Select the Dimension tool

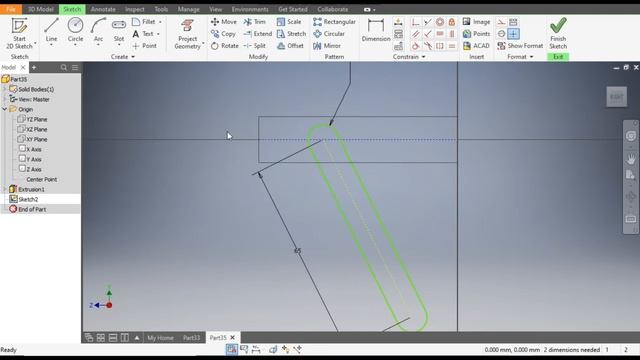click(x=376, y=30)
